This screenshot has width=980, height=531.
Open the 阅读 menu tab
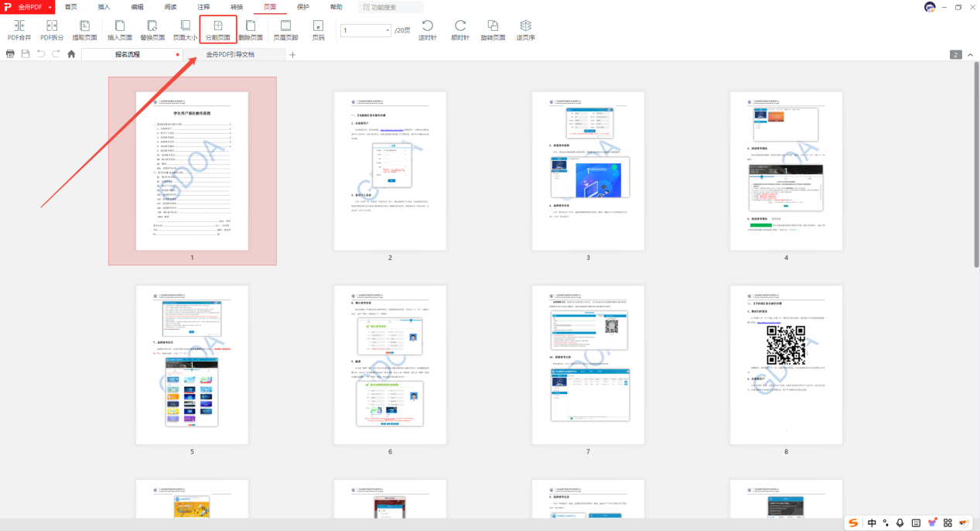pos(170,7)
